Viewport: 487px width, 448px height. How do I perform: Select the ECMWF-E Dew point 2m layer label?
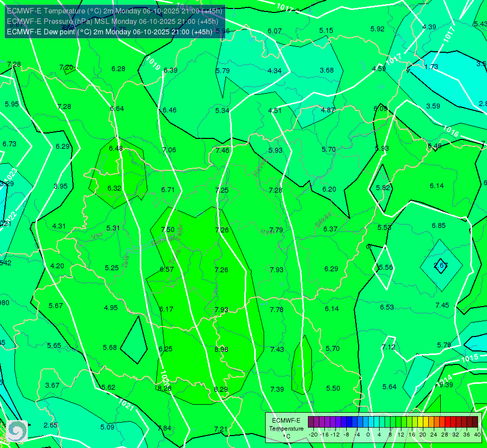click(109, 32)
